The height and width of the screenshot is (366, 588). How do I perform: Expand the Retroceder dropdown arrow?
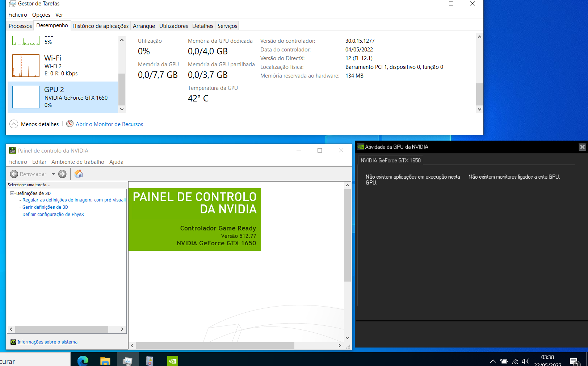(53, 174)
